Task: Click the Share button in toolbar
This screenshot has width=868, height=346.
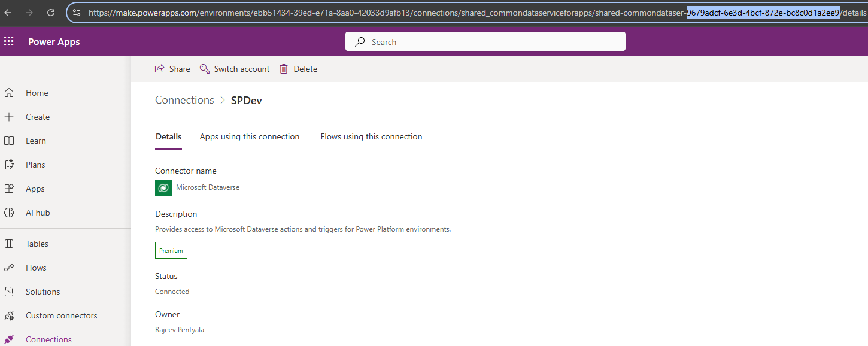Action: pos(172,69)
